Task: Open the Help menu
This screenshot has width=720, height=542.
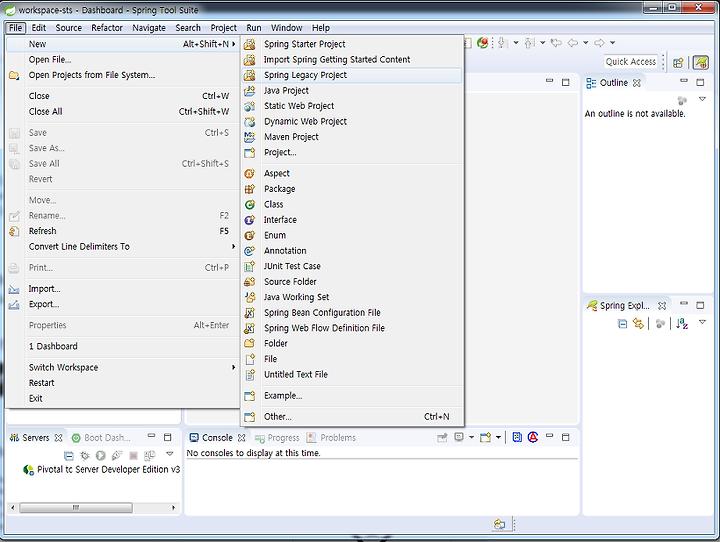Action: click(321, 28)
